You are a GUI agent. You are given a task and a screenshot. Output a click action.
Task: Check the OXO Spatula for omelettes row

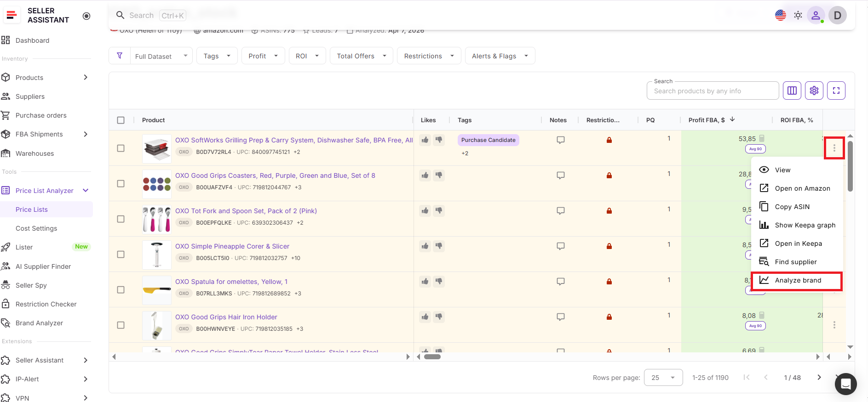(121, 289)
